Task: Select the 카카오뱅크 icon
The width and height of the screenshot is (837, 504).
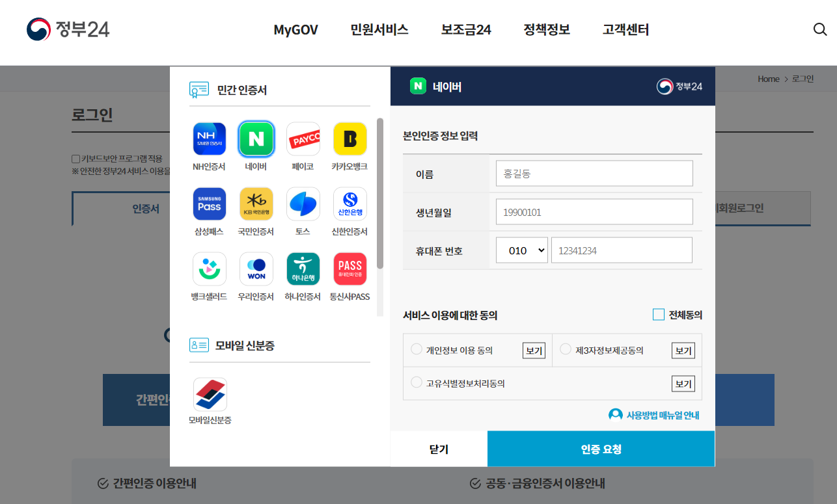Action: pyautogui.click(x=350, y=139)
